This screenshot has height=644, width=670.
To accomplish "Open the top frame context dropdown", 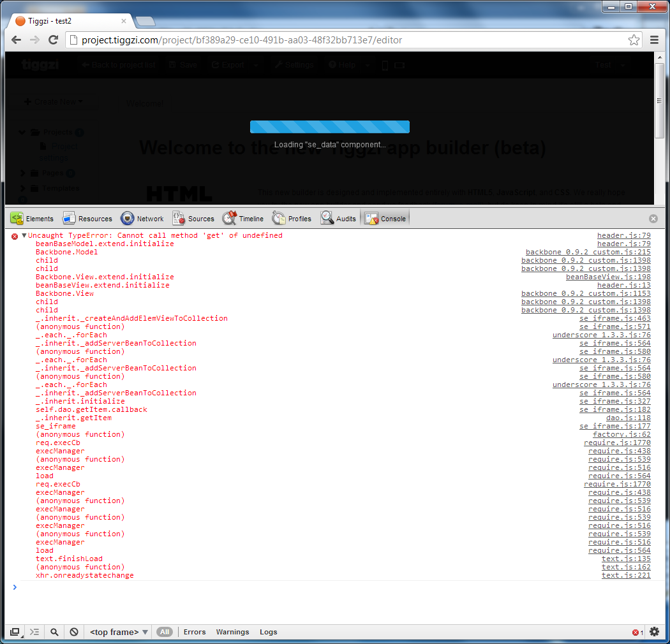I will pyautogui.click(x=119, y=632).
